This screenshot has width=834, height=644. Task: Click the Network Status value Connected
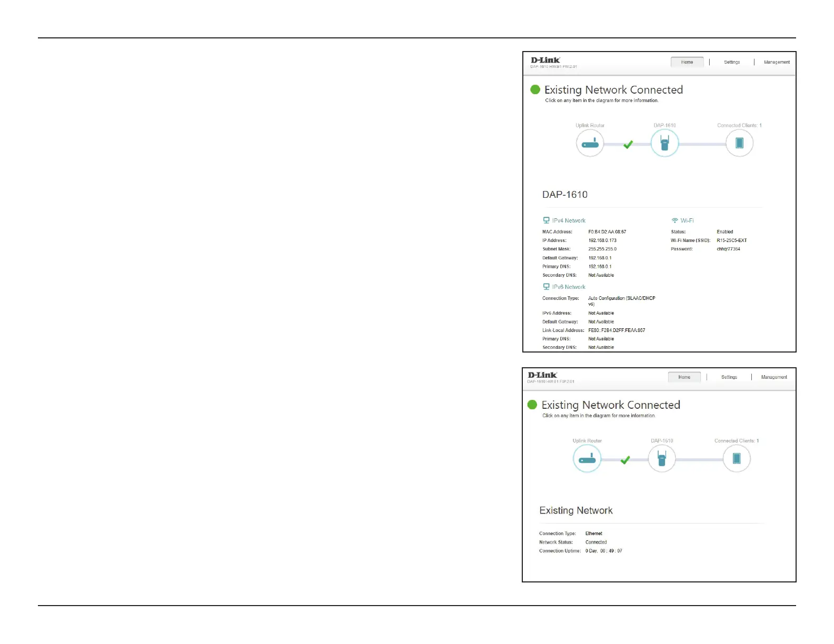pos(596,542)
